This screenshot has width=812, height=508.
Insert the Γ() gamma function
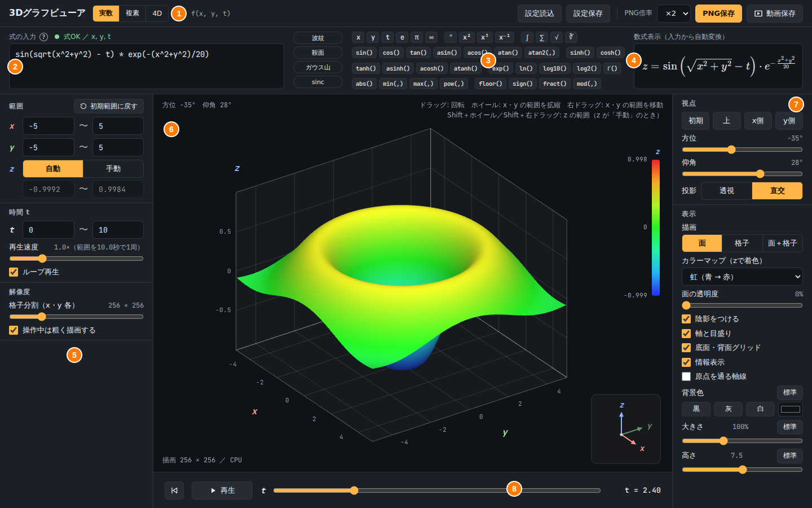612,68
